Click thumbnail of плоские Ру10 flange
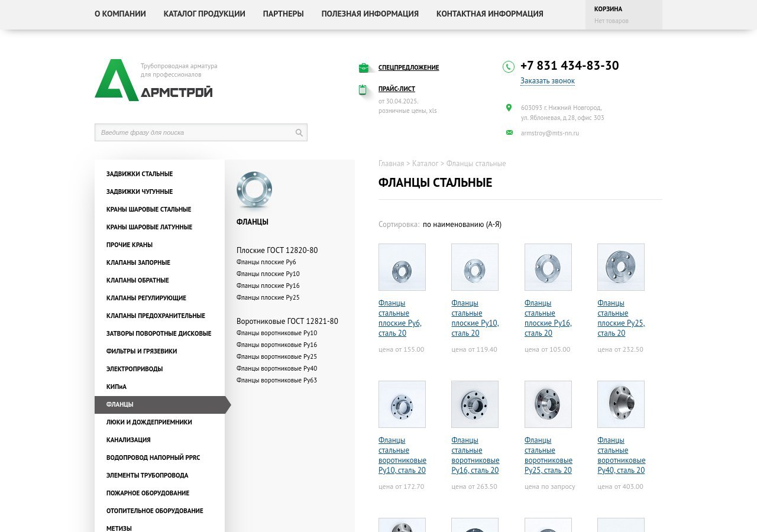The width and height of the screenshot is (757, 532). point(475,267)
